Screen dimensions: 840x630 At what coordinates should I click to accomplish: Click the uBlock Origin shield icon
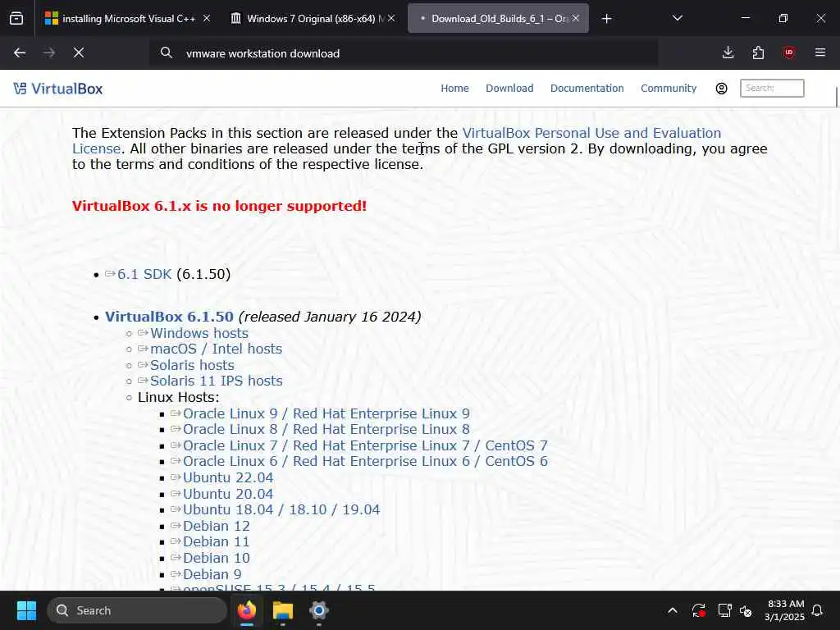point(789,52)
